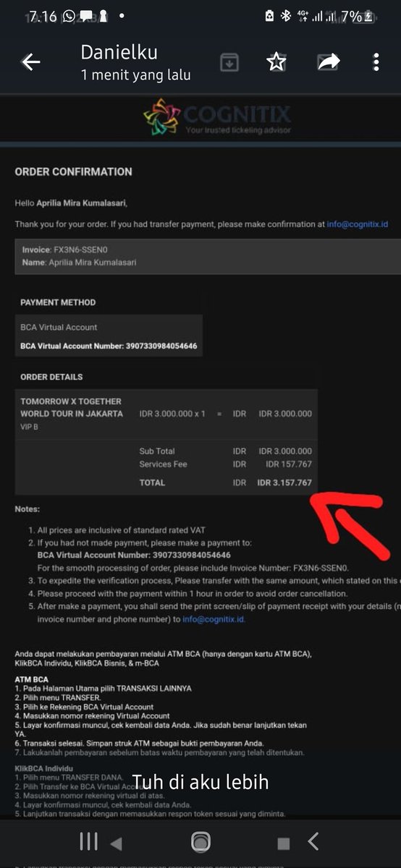Tap the round home button in navigation bar
401x868 pixels.
pos(200,841)
